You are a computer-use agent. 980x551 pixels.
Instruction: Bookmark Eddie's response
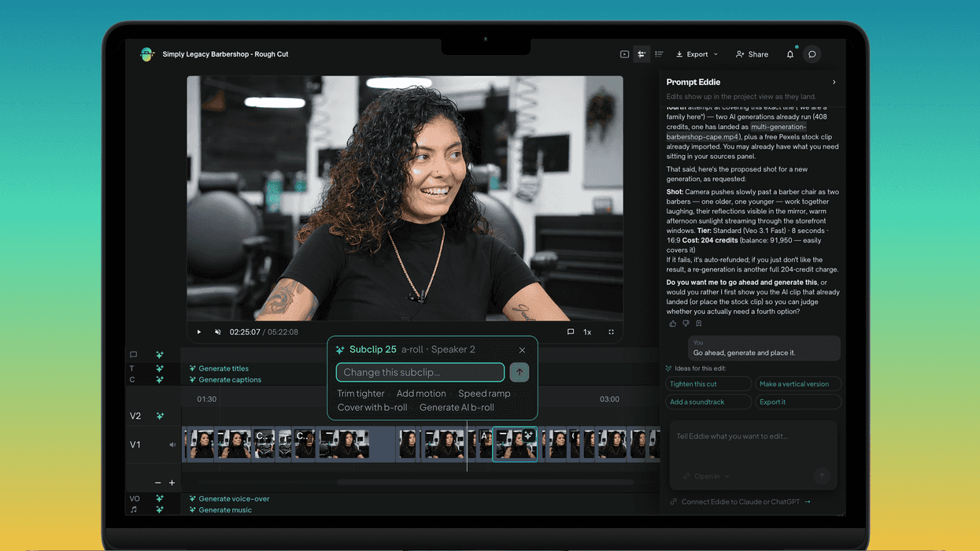698,324
